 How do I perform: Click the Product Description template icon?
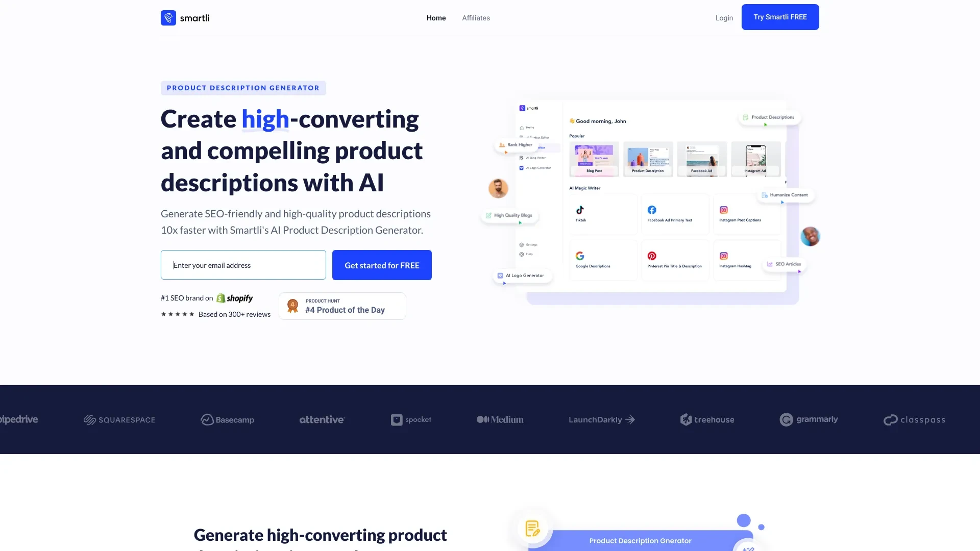(x=648, y=158)
